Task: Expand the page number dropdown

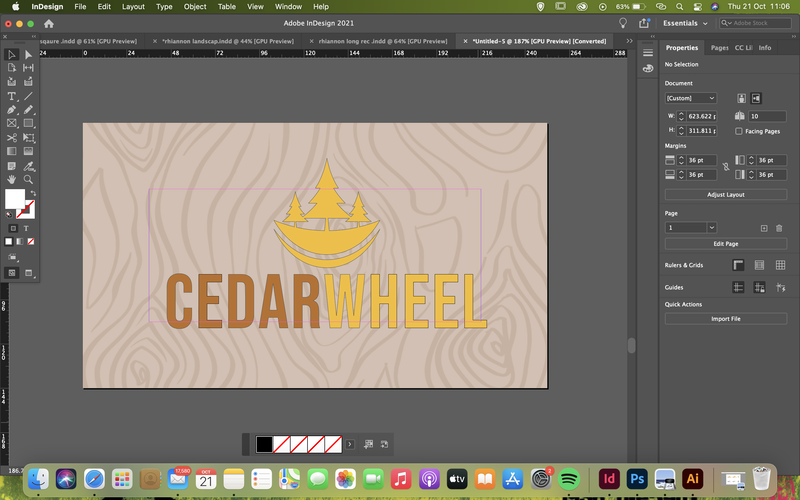Action: (711, 228)
